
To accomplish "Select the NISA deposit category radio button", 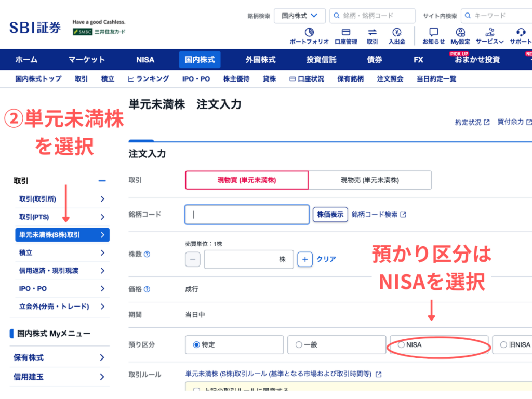I will pos(401,344).
